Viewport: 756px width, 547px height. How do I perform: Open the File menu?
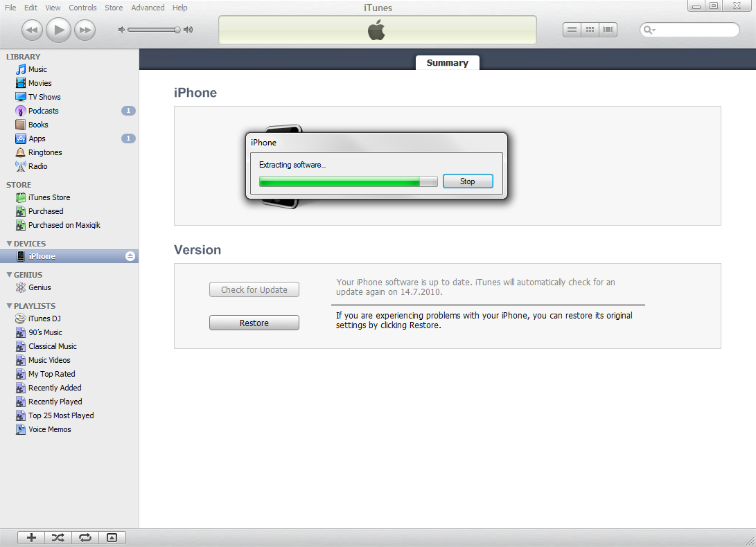coord(10,8)
